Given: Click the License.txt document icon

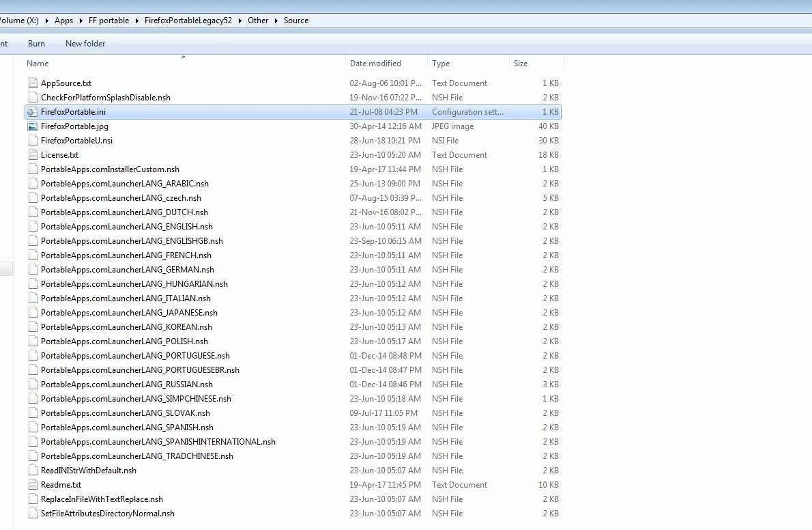Looking at the screenshot, I should coord(33,155).
